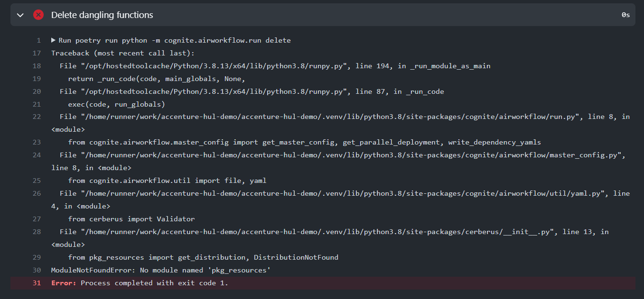Open line number 22 link
Screen dimensions: 644x299
(x=37, y=117)
